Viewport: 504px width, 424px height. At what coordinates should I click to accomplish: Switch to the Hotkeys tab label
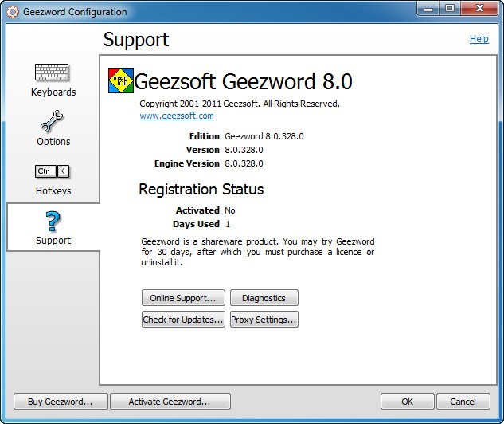click(x=53, y=191)
